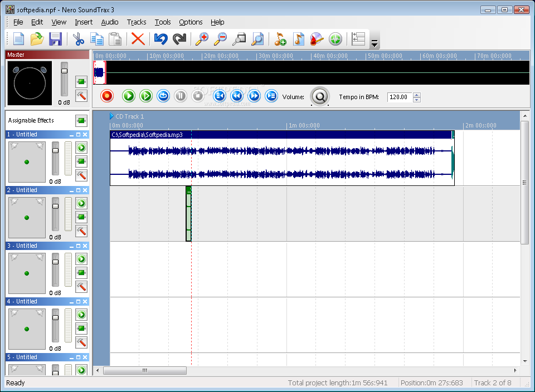Click the Master green effect chain icon
Viewport: 535px width, 392px height.
[81, 81]
